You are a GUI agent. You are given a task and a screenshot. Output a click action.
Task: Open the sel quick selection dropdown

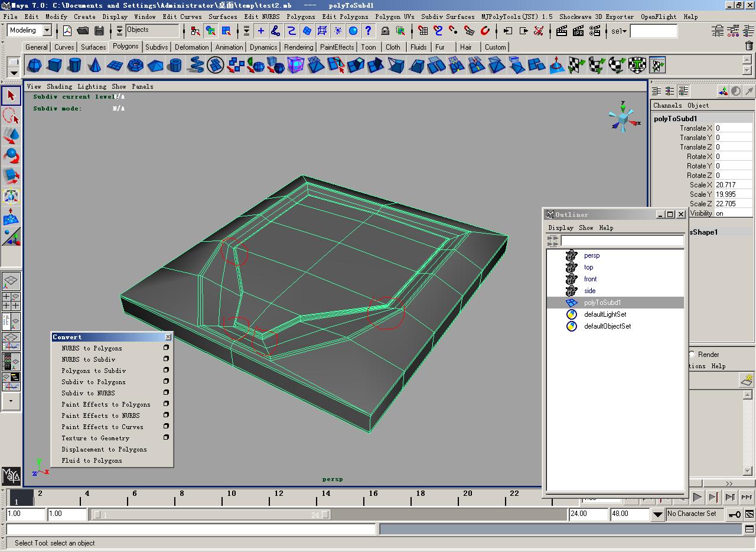pos(618,31)
